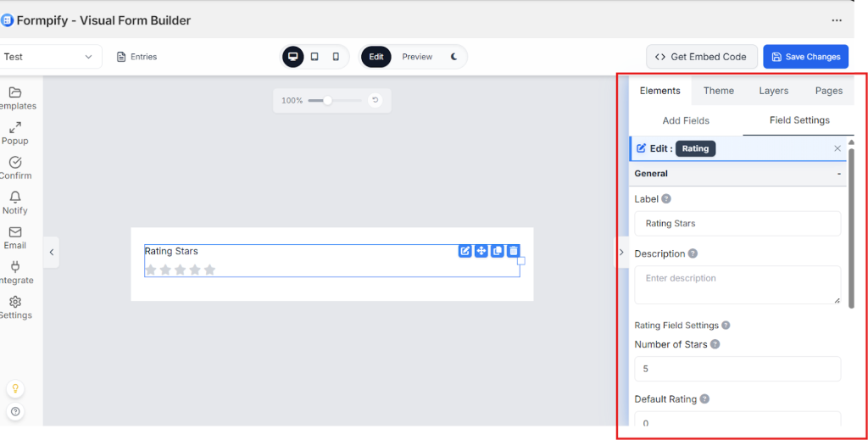Click duplicate icon on Rating Stars field
Image resolution: width=868 pixels, height=440 pixels.
pos(498,251)
